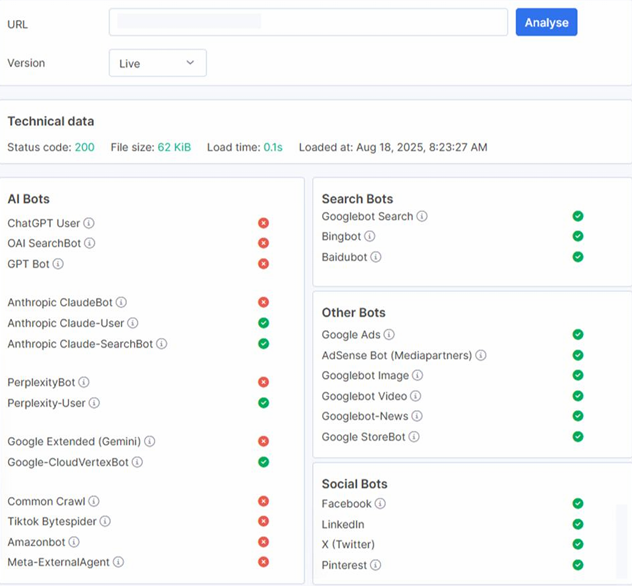Open the info icon beside Anthropic Claude-User
The image size is (632, 586).
pos(133,323)
